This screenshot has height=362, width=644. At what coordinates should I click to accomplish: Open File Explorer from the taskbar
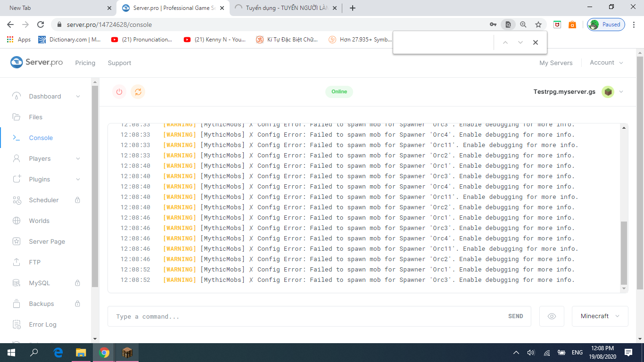point(81,353)
